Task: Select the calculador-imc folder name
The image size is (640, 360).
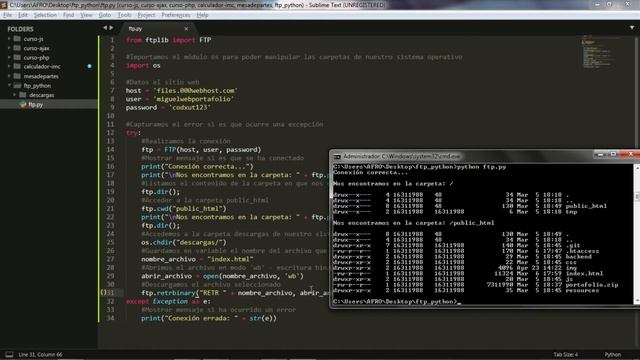Action: coord(42,67)
